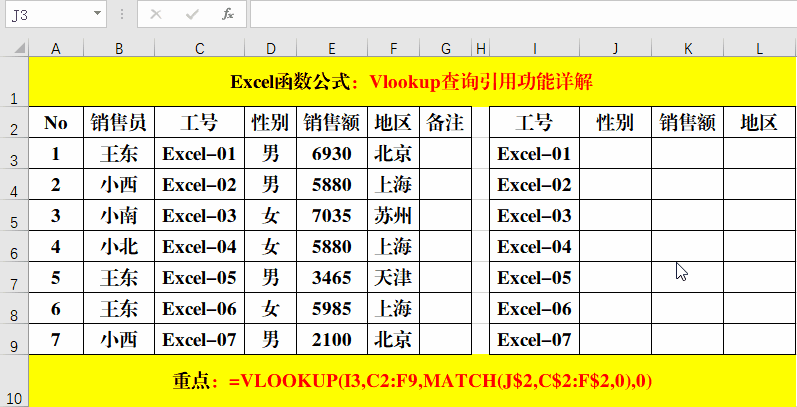This screenshot has width=797, height=407.
Task: Select row 7 header
Action: (14, 277)
